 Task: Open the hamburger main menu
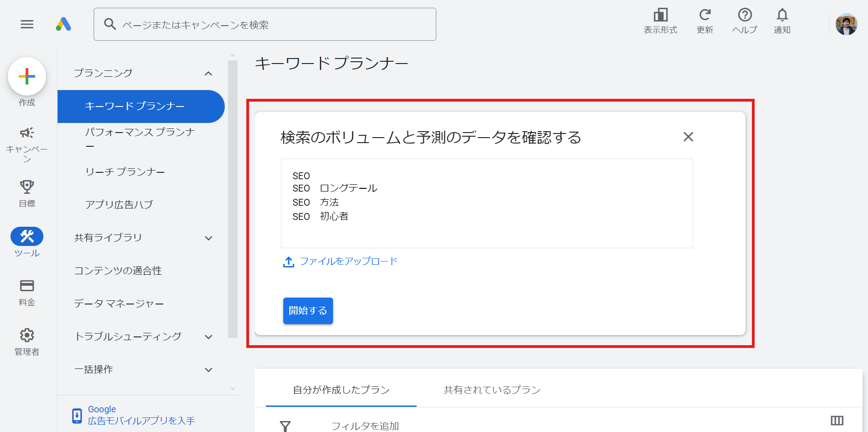[x=27, y=24]
